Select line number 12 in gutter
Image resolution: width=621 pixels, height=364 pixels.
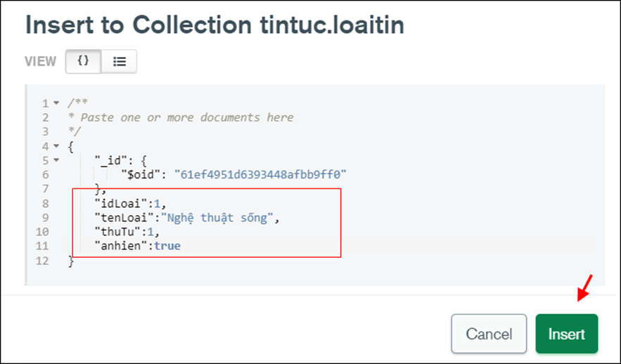coord(42,261)
